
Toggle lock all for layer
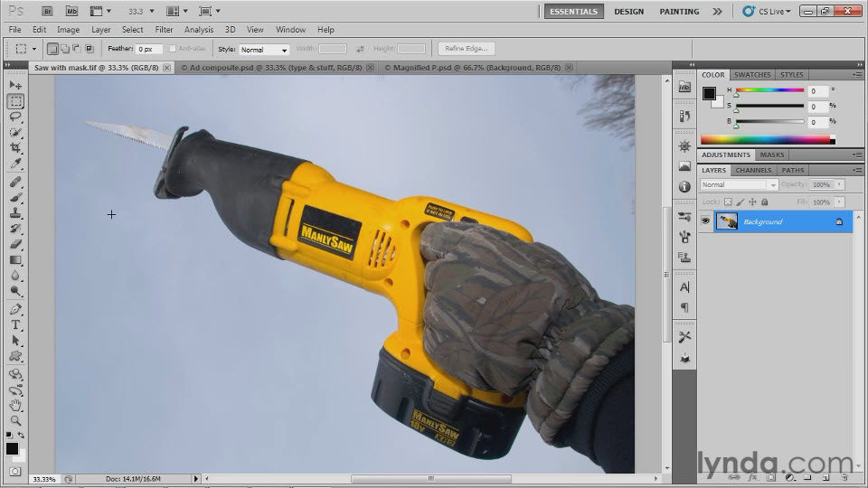point(765,202)
